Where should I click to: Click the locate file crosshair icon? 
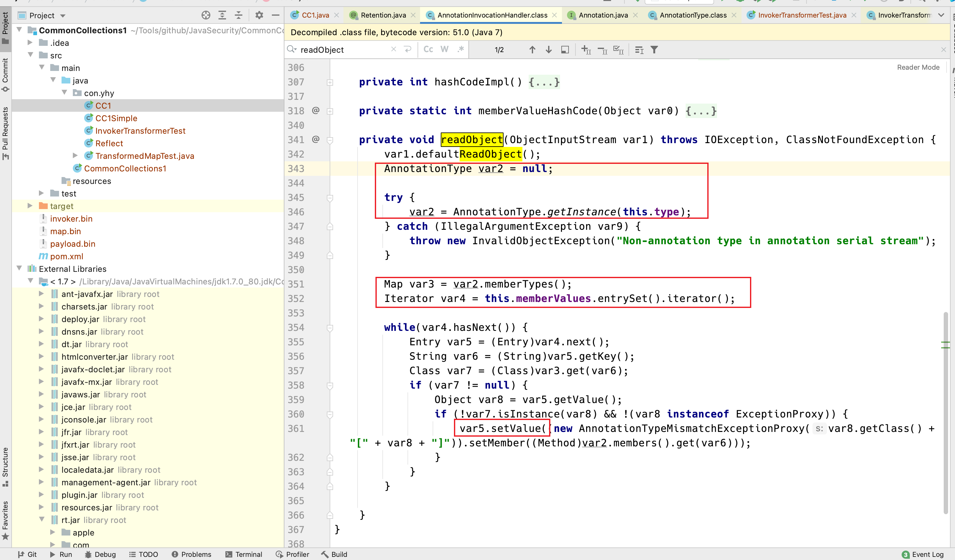tap(206, 15)
